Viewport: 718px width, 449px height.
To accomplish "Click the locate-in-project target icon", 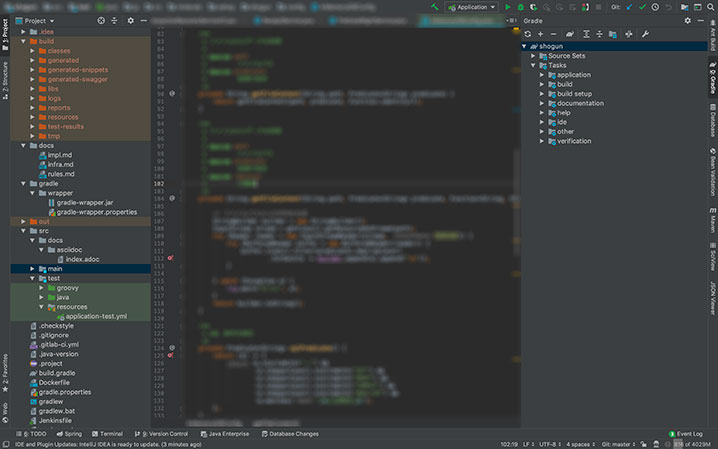I will (101, 20).
